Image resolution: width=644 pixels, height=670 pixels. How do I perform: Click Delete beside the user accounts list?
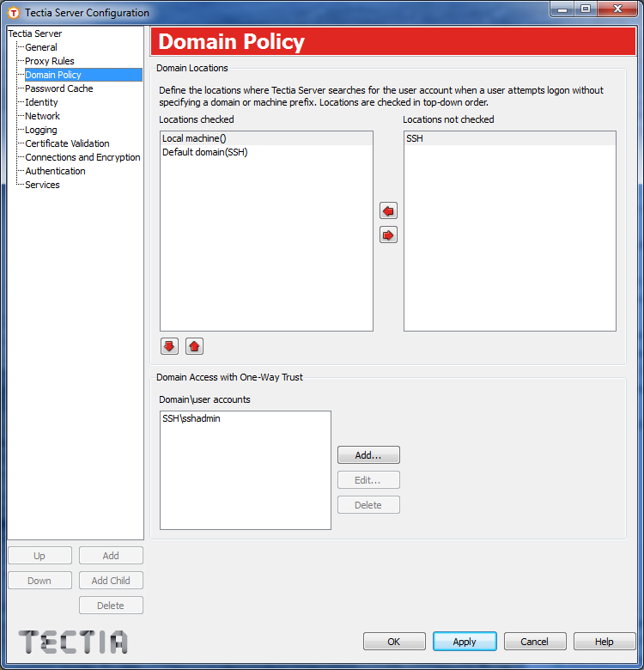coord(368,504)
